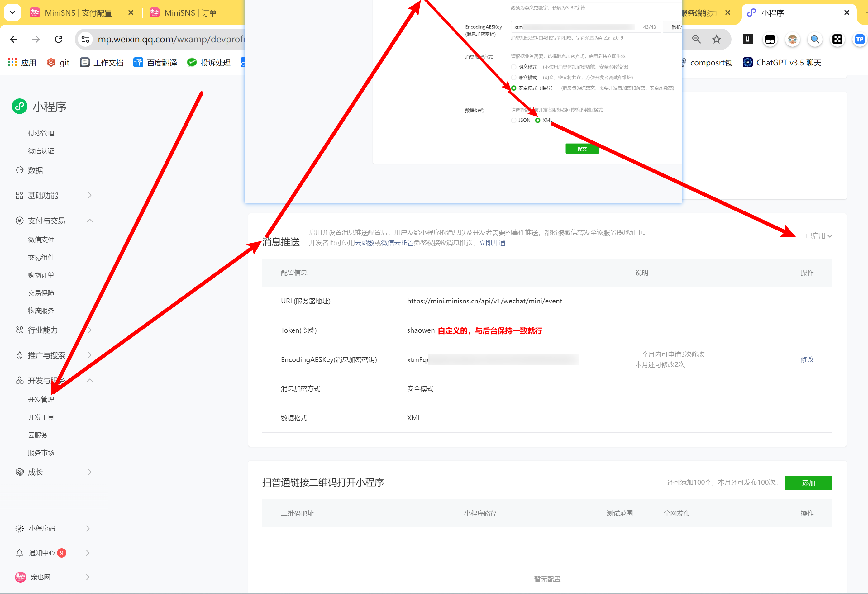
Task: Open 付费管理 in the sidebar
Action: [x=41, y=133]
